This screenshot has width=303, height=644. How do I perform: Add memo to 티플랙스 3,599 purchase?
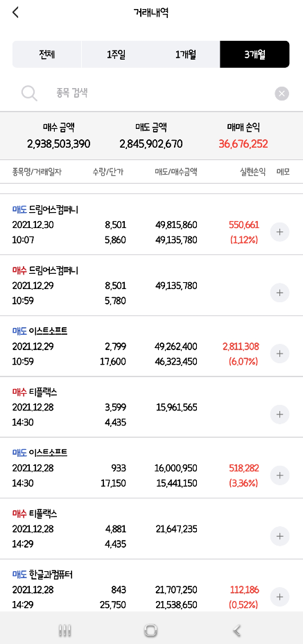coord(279,415)
